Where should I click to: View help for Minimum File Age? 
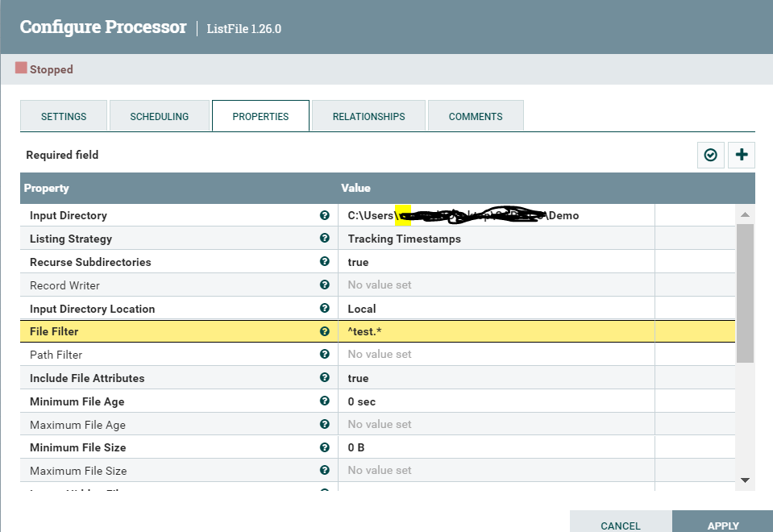tap(325, 401)
